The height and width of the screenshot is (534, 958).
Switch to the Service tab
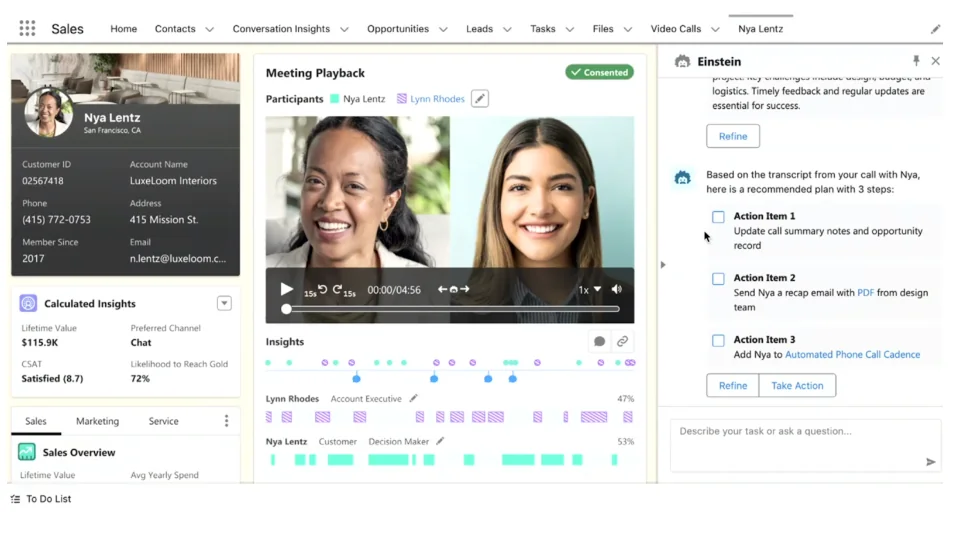(163, 421)
